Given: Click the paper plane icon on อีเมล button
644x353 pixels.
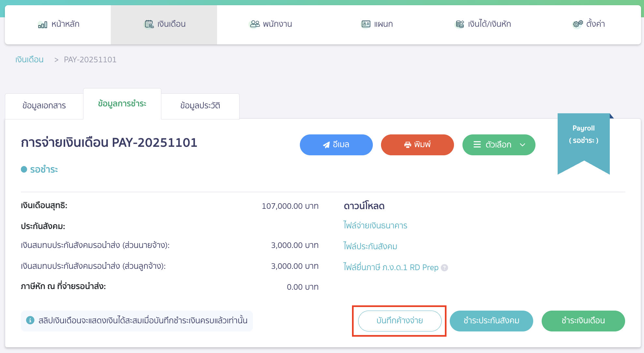Looking at the screenshot, I should (326, 145).
